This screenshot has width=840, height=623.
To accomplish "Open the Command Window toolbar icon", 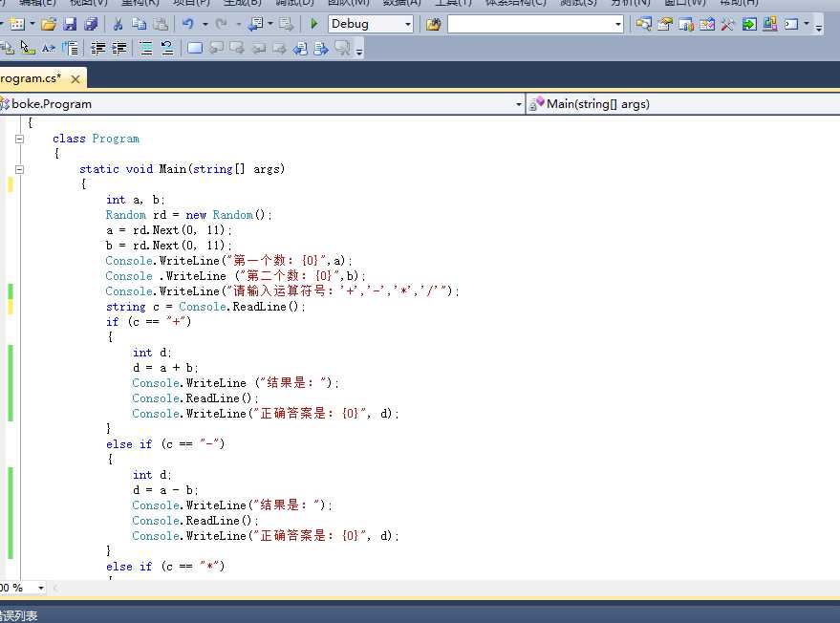I will pyautogui.click(x=791, y=24).
